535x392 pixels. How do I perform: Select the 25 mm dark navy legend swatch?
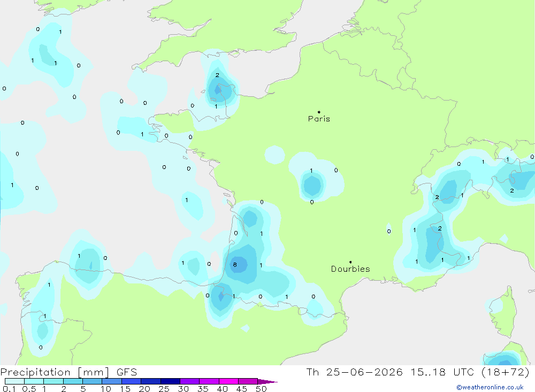point(170,381)
